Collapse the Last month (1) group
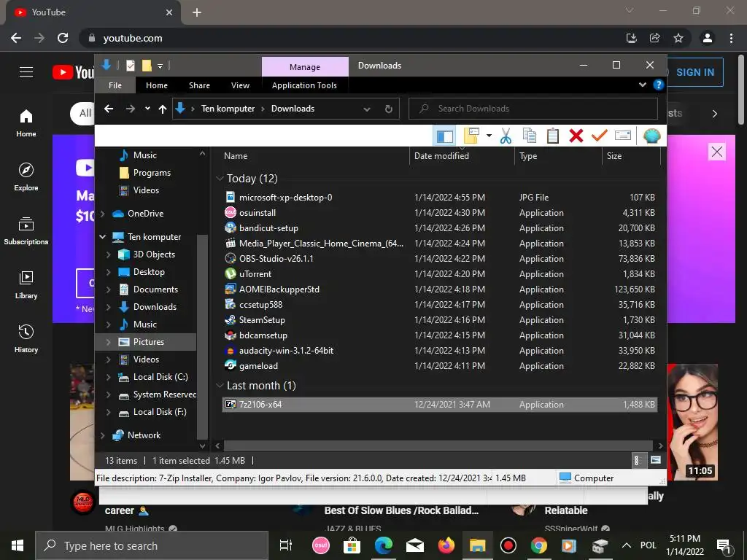This screenshot has height=560, width=747. pos(220,385)
